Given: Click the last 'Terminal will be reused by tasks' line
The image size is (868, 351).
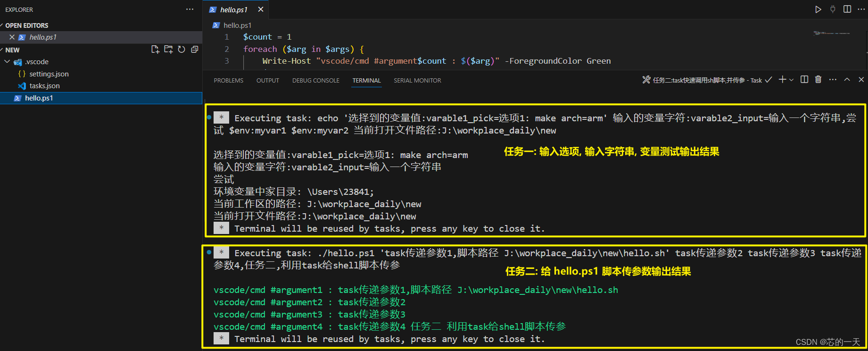Looking at the screenshot, I should click(389, 339).
